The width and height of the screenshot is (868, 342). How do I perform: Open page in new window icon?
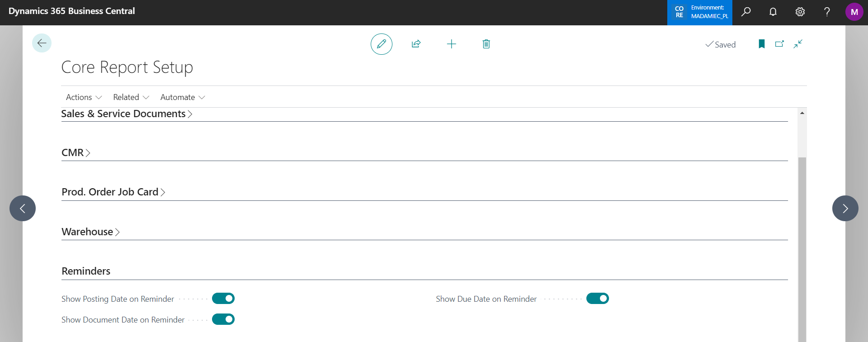(779, 44)
